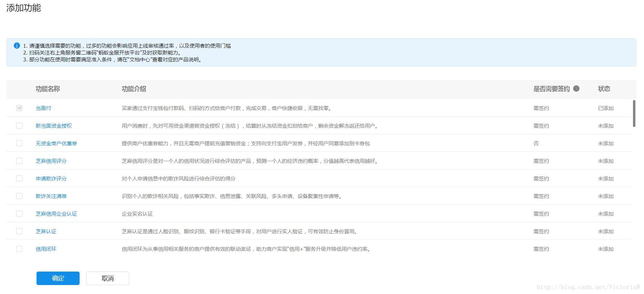Click the 对个人申请信息中的欺诈风险 description

178,178
